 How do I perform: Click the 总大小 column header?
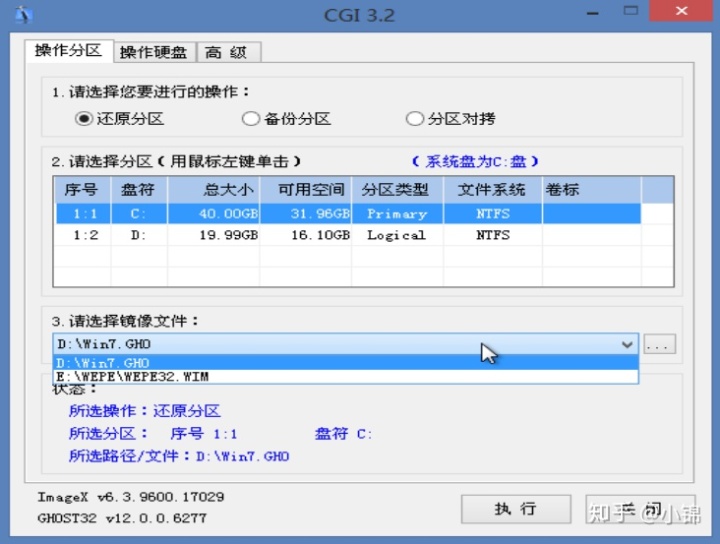tap(214, 190)
